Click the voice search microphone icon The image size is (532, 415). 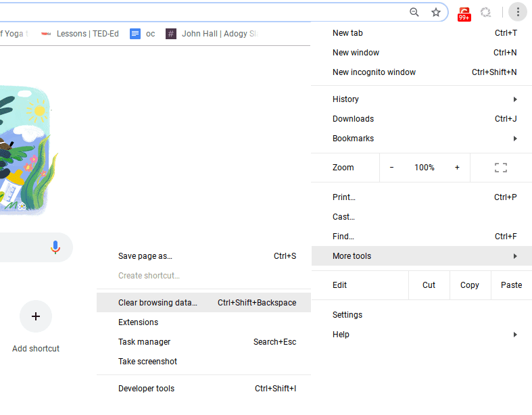(55, 247)
